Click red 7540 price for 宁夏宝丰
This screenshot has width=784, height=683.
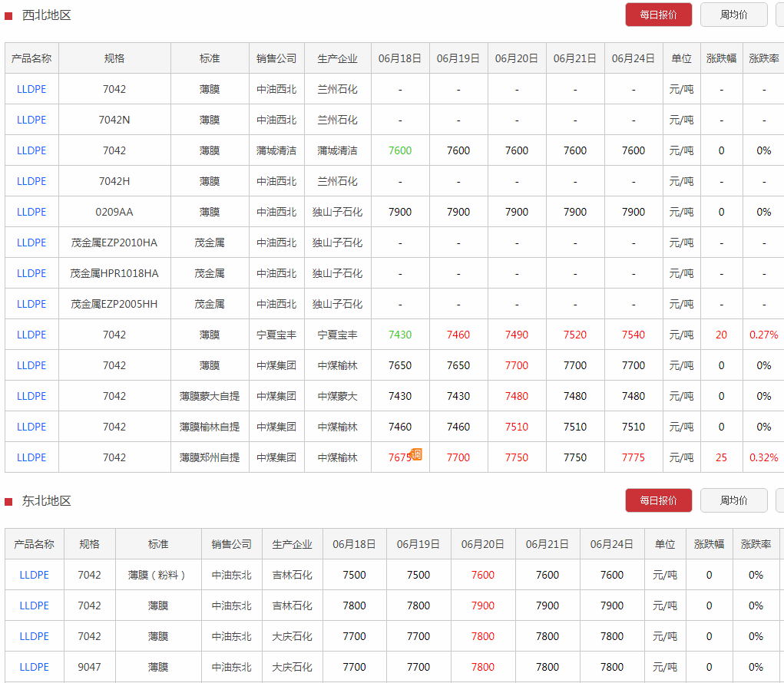(633, 335)
